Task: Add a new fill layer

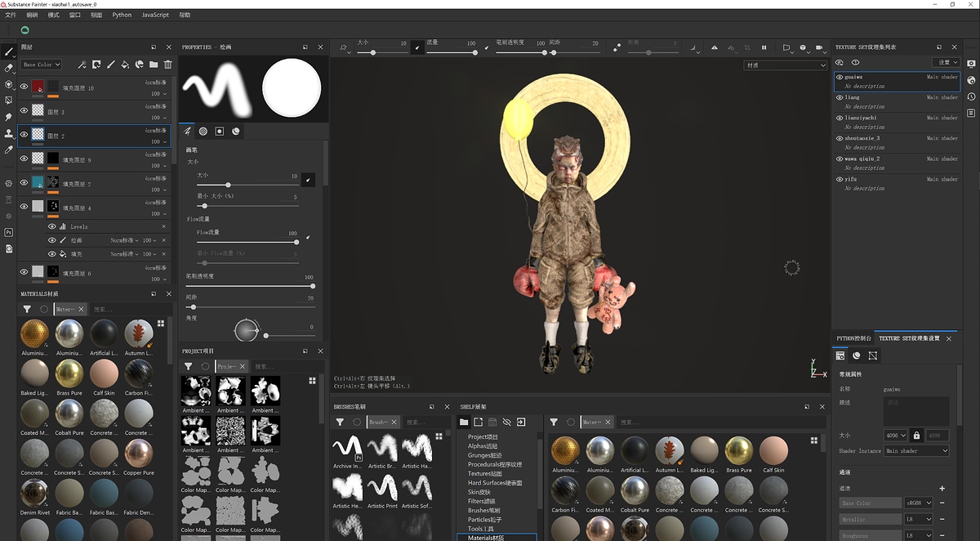Action: (125, 65)
